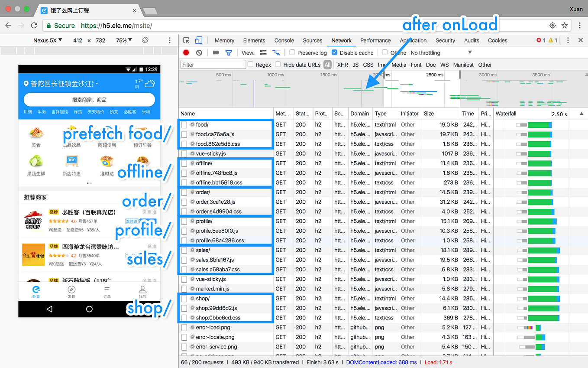Check the Offline checkbox
The width and height of the screenshot is (588, 368).
[x=384, y=52]
